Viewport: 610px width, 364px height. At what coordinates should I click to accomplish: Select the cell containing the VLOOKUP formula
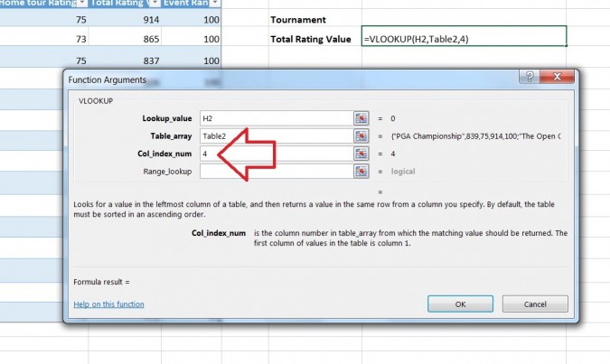pyautogui.click(x=464, y=36)
